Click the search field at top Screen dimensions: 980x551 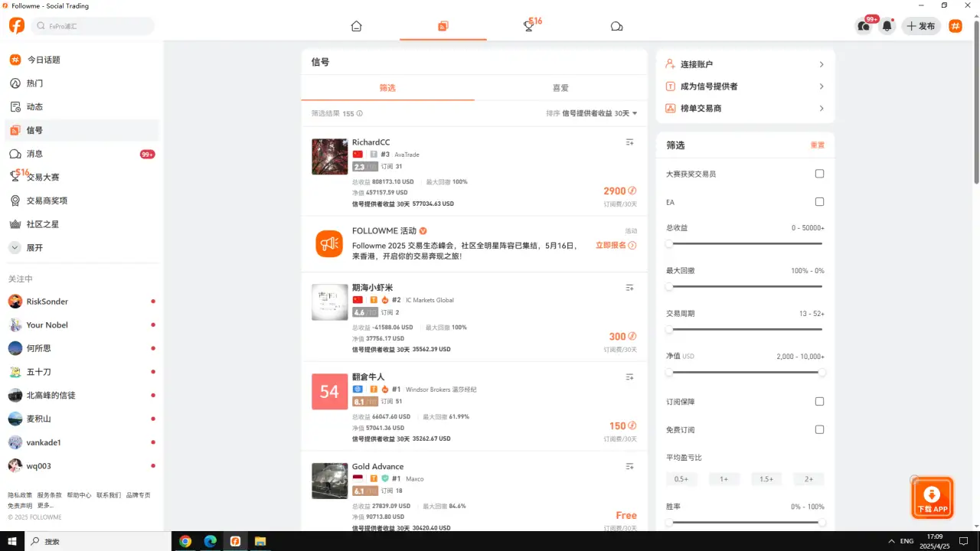tap(93, 26)
